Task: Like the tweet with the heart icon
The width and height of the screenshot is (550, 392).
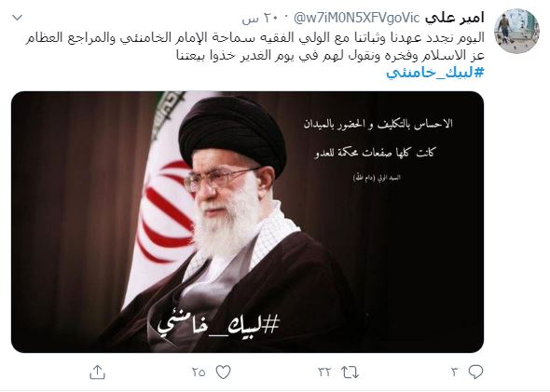Action: point(223,372)
